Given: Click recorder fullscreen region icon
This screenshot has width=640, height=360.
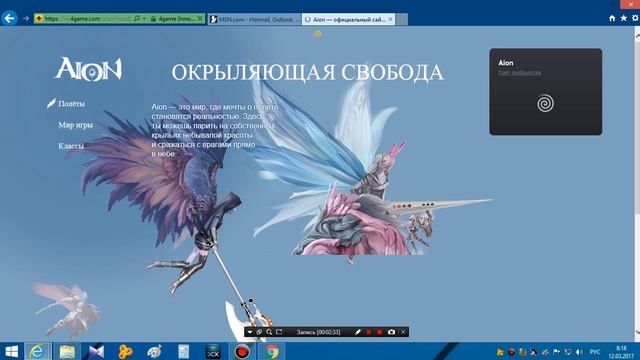Looking at the screenshot, I should [279, 332].
